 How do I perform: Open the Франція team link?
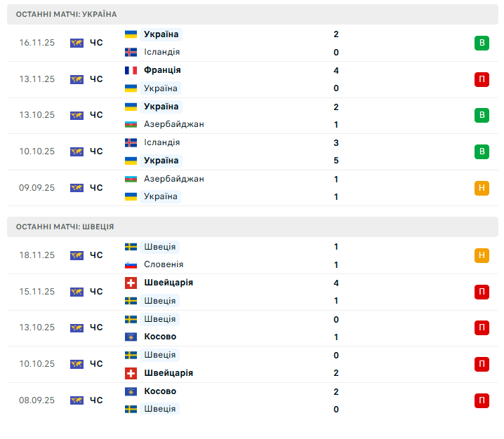(x=162, y=70)
